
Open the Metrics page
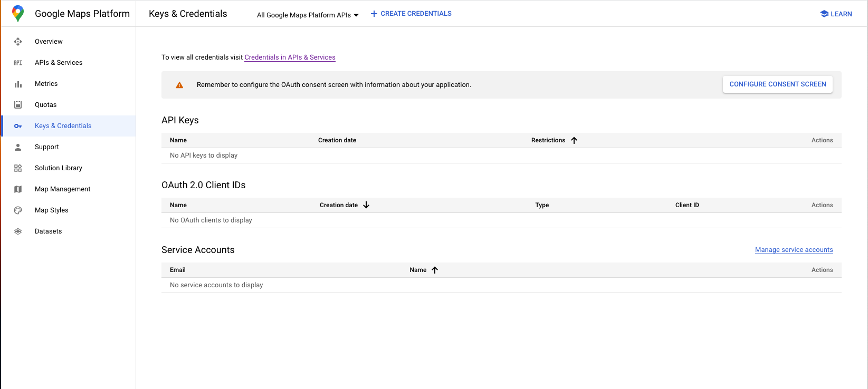click(x=69, y=84)
